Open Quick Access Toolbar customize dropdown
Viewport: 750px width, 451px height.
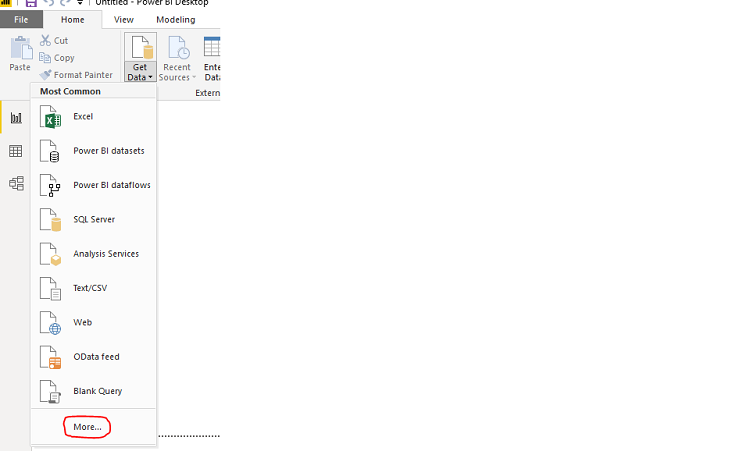click(x=80, y=2)
